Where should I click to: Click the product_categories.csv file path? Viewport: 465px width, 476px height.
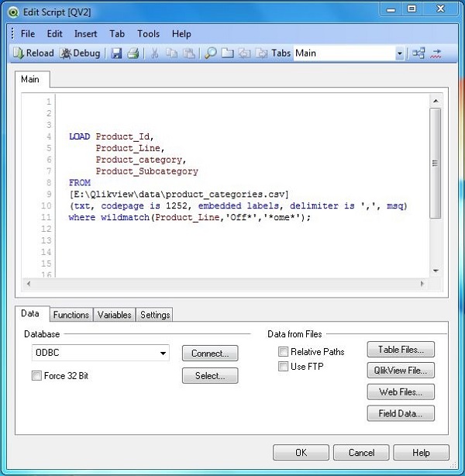[179, 195]
